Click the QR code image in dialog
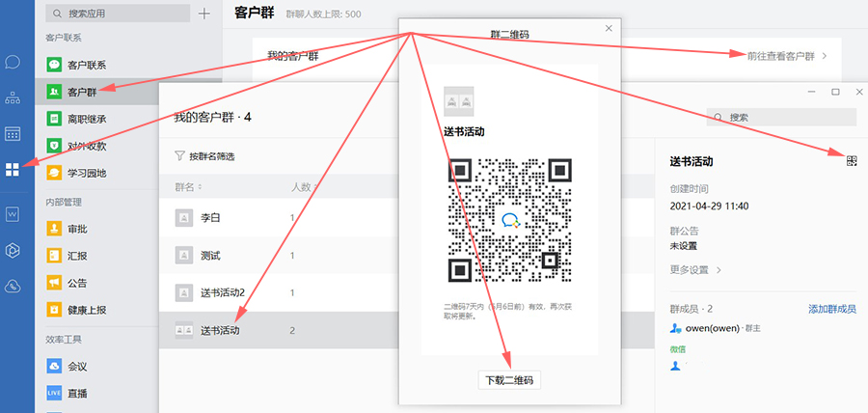 [509, 220]
